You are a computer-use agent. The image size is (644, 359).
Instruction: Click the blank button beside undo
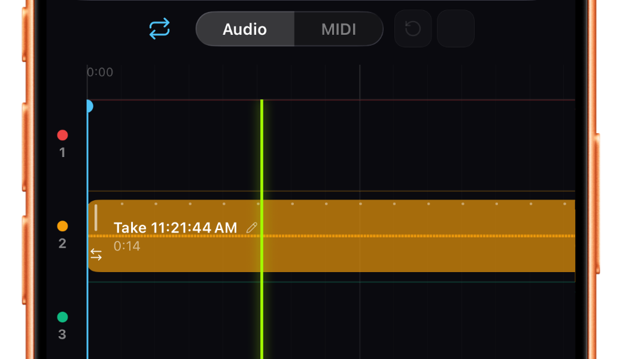point(455,29)
